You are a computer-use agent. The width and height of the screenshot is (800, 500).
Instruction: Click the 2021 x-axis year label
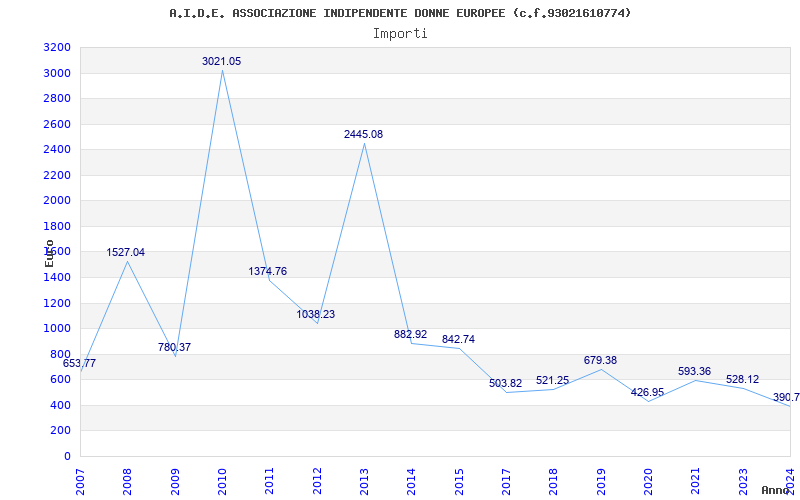click(x=695, y=482)
